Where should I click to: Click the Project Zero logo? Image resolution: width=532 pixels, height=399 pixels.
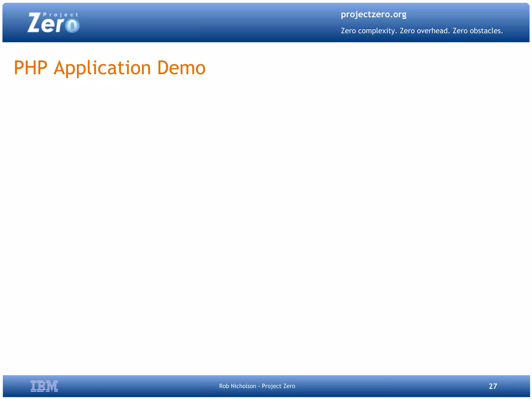click(54, 23)
